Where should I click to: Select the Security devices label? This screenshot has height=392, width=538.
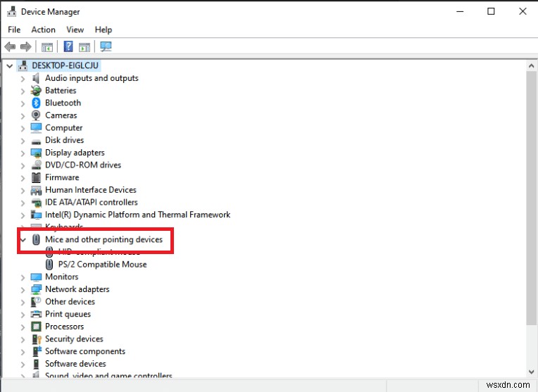pyautogui.click(x=74, y=339)
